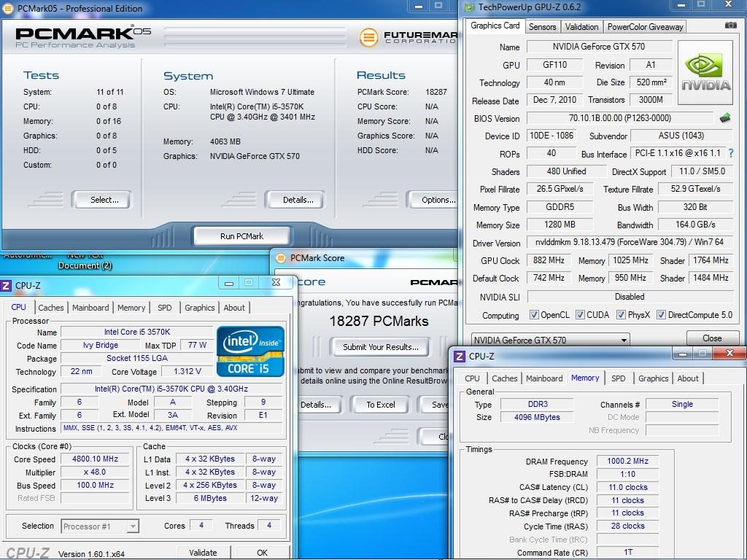Switch to the Validation tab in GPU-Z
The image size is (747, 560).
[x=581, y=27]
